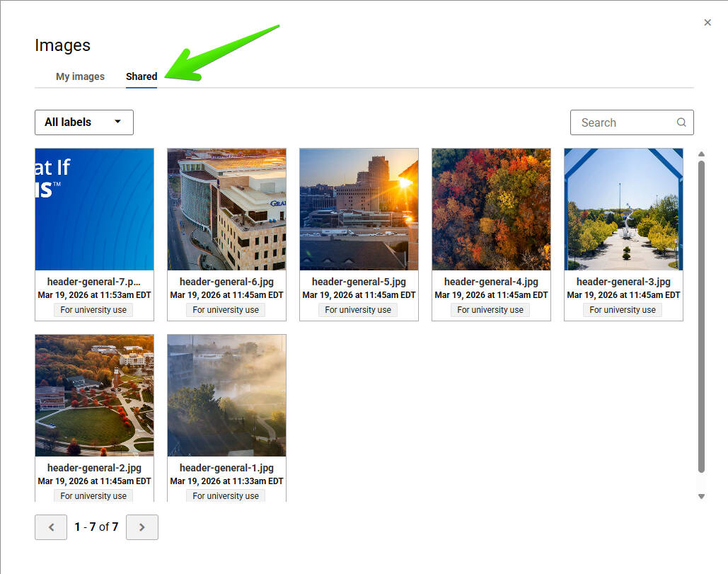Click the search magnifier icon

pos(681,122)
